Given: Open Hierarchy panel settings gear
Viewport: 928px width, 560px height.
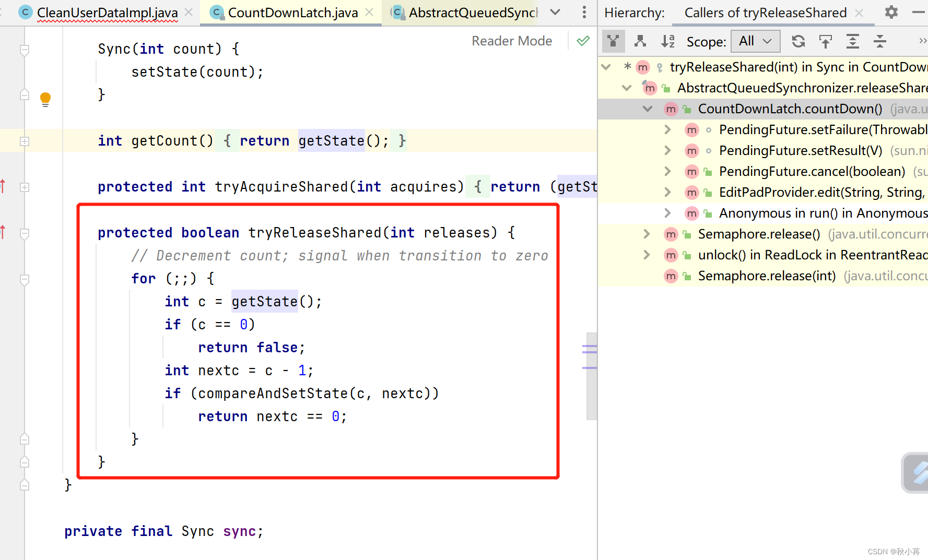Looking at the screenshot, I should coord(891,12).
